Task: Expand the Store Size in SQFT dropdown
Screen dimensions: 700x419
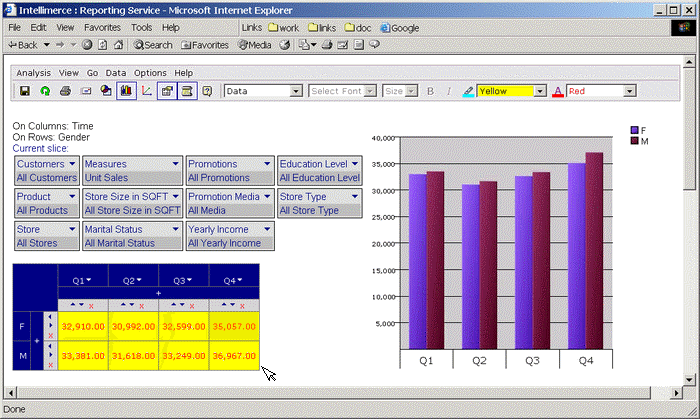Action: 176,196
